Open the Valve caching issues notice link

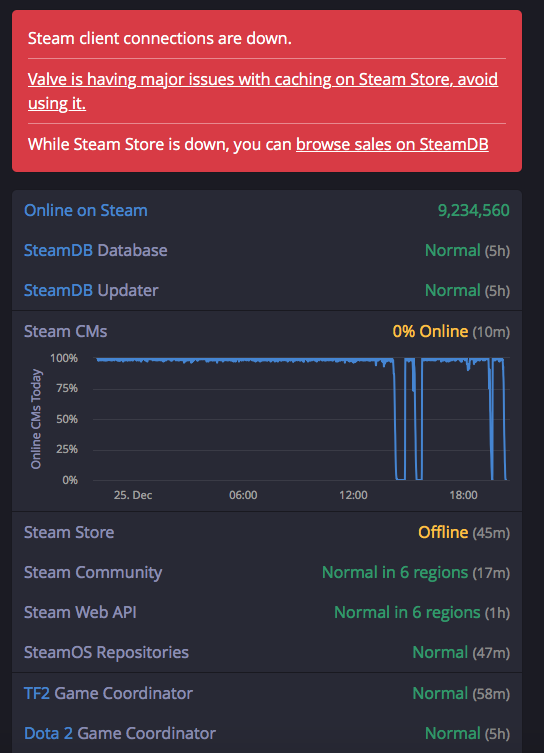263,91
